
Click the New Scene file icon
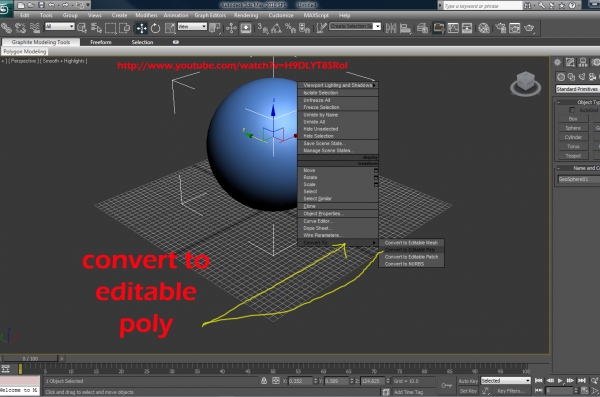[21, 5]
